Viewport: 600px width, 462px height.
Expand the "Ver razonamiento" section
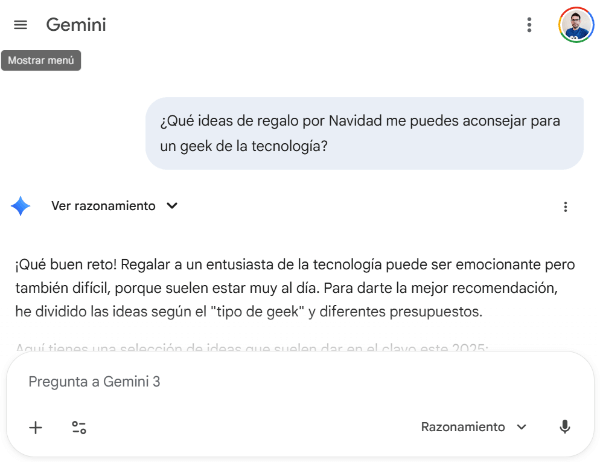coord(103,206)
